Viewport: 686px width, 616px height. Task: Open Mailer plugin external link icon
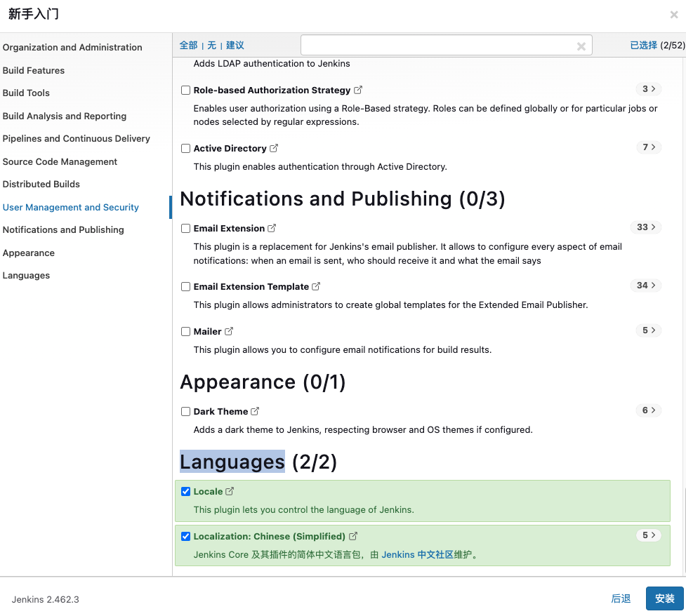click(229, 331)
